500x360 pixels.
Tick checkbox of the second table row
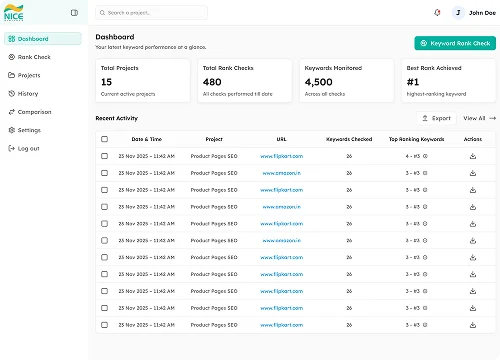point(104,173)
